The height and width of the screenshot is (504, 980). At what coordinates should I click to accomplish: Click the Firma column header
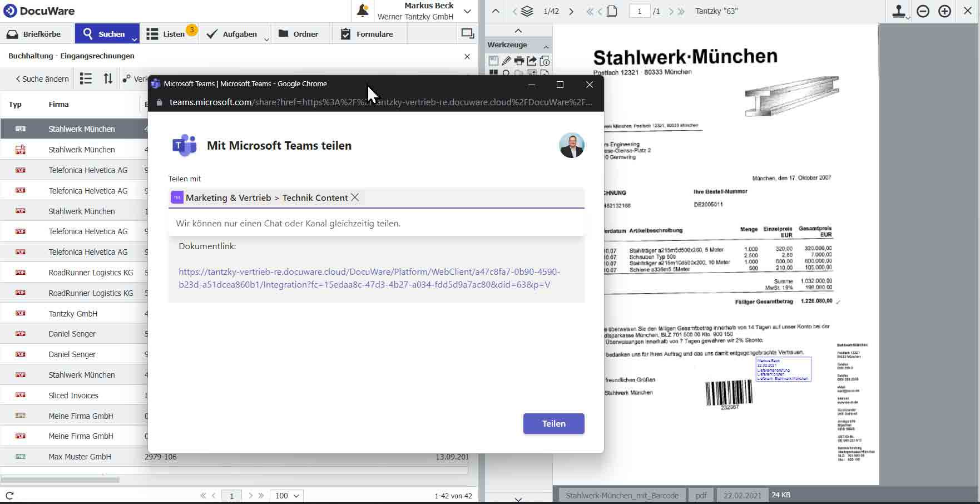click(x=58, y=104)
